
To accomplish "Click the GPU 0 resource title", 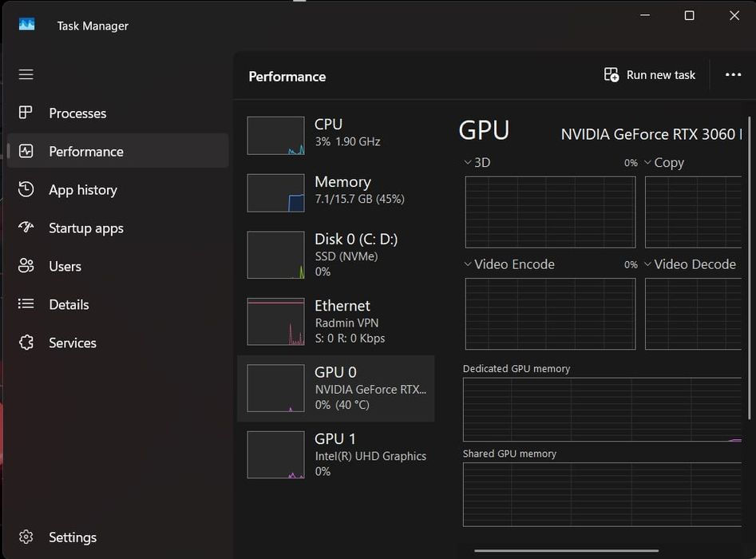I will (x=335, y=372).
